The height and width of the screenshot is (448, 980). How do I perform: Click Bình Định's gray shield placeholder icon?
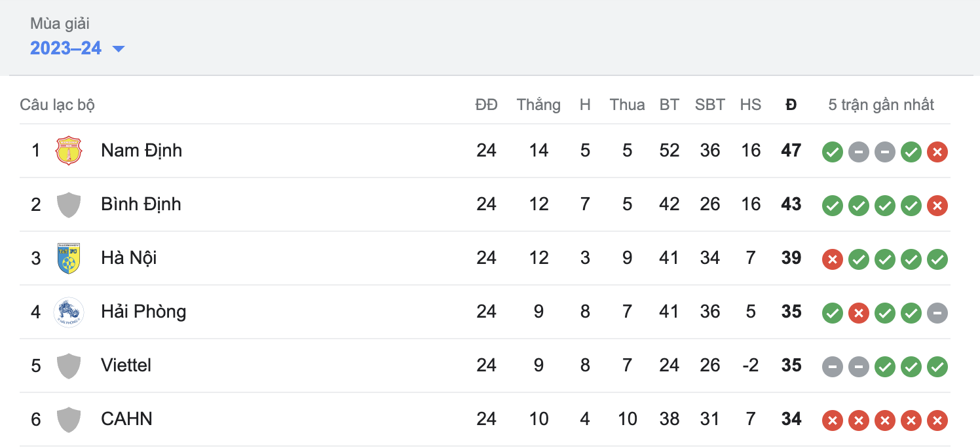(69, 204)
